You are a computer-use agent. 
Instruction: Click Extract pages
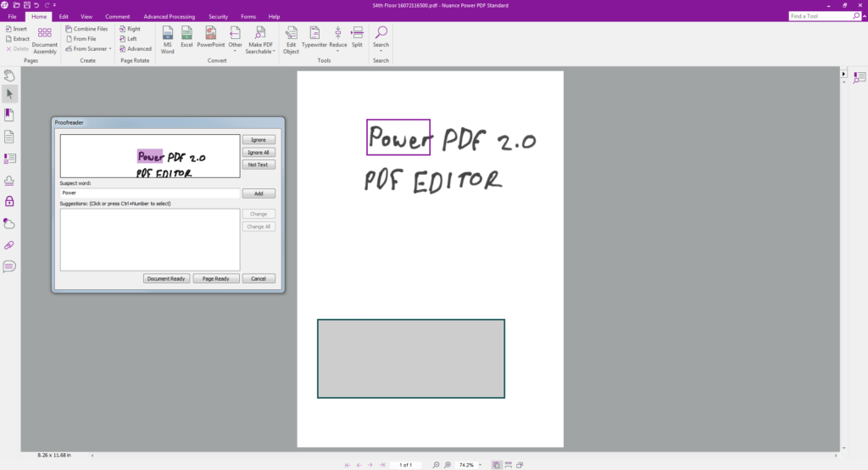point(17,39)
